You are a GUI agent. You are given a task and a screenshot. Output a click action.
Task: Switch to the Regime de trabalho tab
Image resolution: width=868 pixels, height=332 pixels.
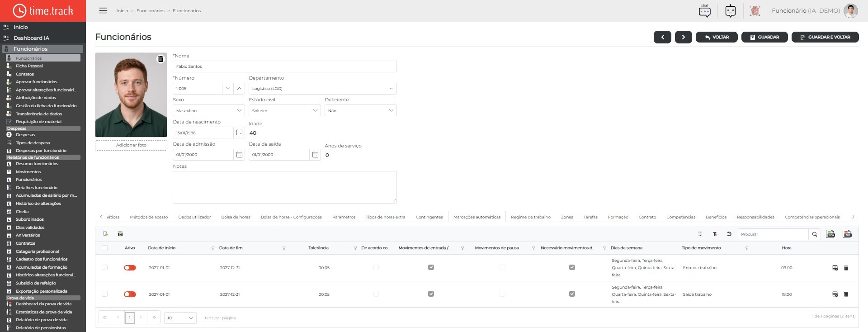[531, 217]
